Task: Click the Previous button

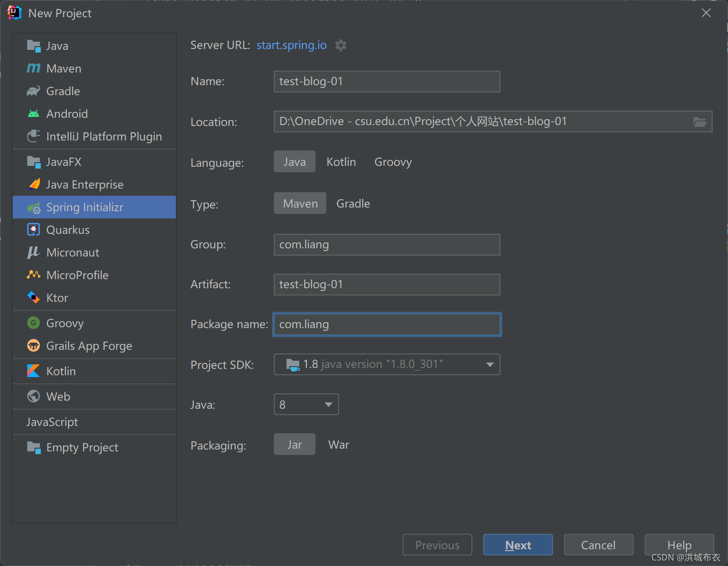Action: tap(437, 545)
